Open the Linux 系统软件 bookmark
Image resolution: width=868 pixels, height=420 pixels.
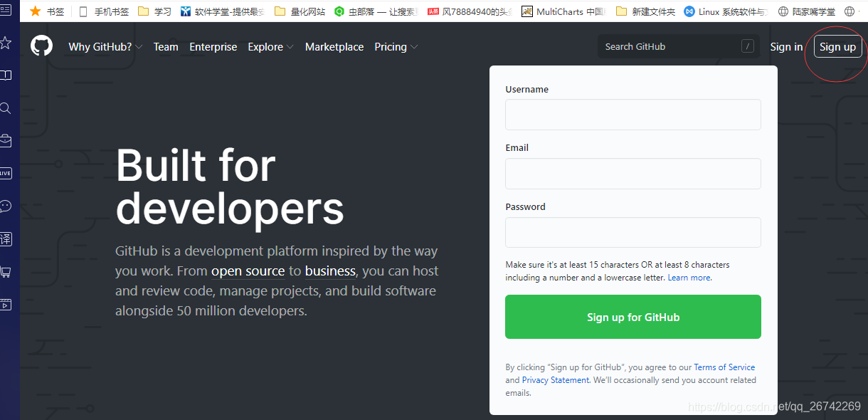726,11
